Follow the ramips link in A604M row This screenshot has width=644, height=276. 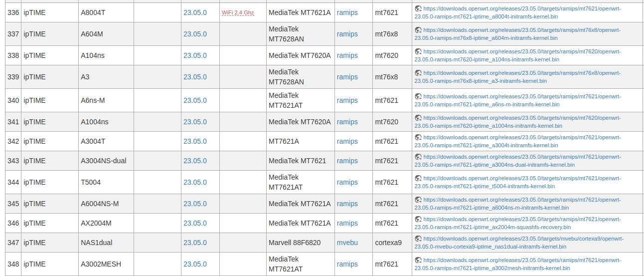pyautogui.click(x=347, y=34)
